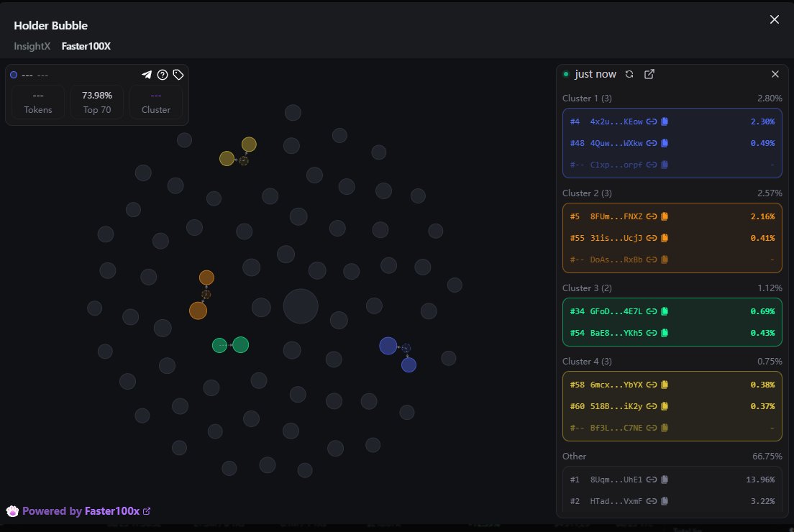This screenshot has width=794, height=532.
Task: Click the Top 70 stat card
Action: point(97,102)
